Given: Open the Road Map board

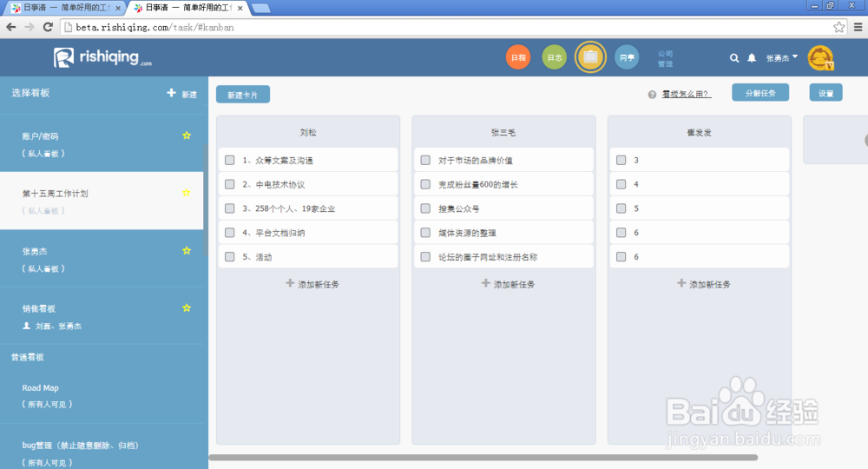Looking at the screenshot, I should click(102, 396).
